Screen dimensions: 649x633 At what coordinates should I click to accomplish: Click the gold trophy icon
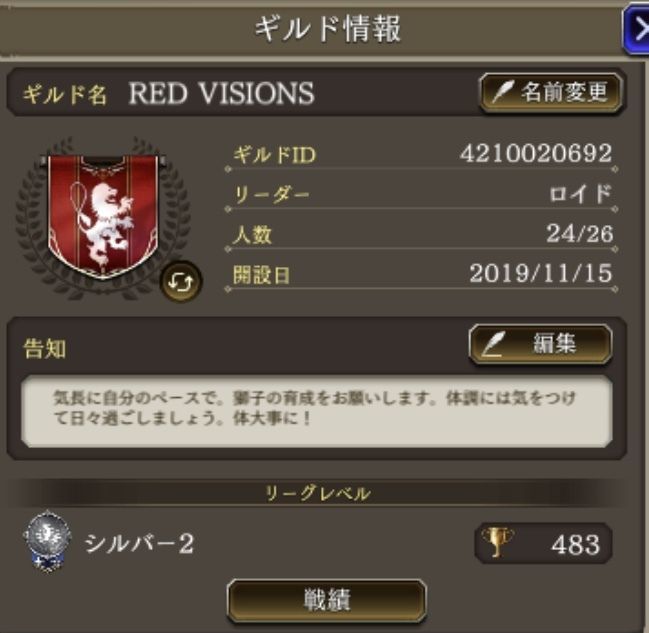pos(497,542)
